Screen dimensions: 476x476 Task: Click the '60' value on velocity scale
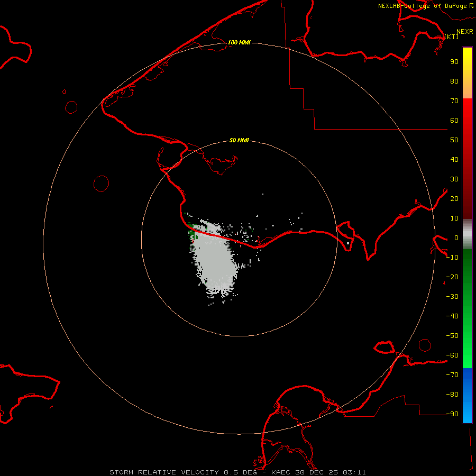coord(454,120)
